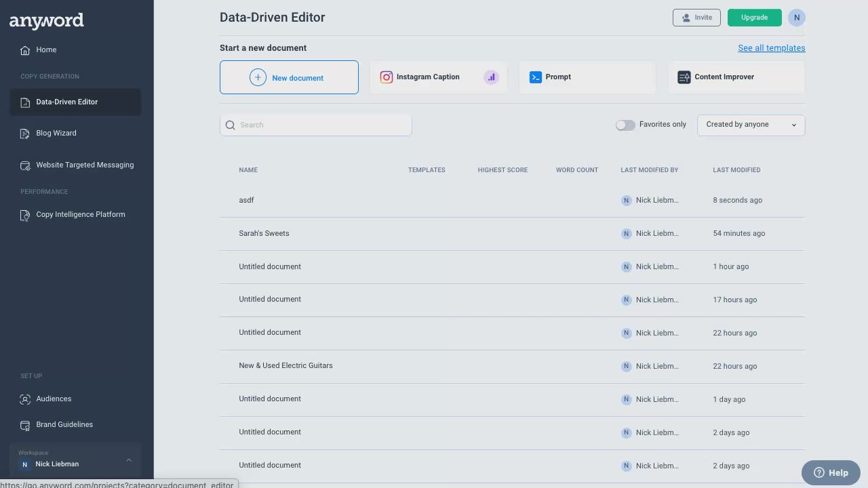
Task: Click the Content Improver template icon
Action: coord(684,77)
